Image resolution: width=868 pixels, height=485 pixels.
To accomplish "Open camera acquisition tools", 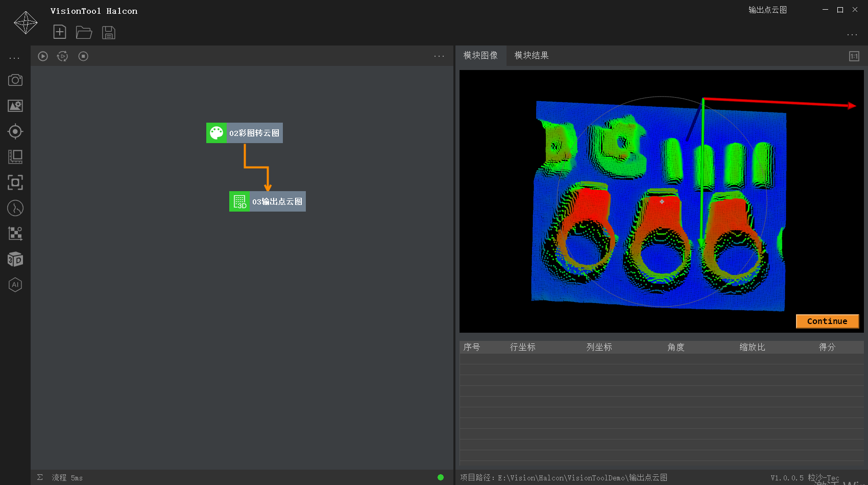I will [x=15, y=80].
